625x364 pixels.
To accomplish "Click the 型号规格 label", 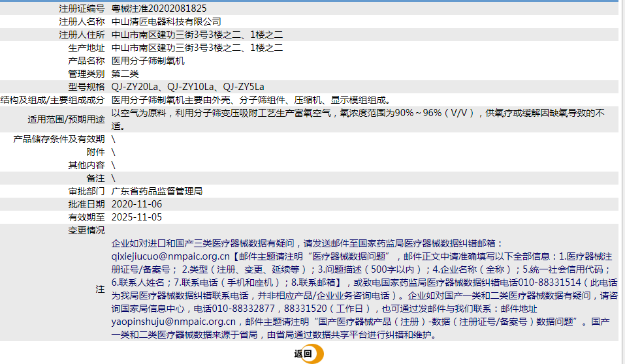I will (x=86, y=87).
